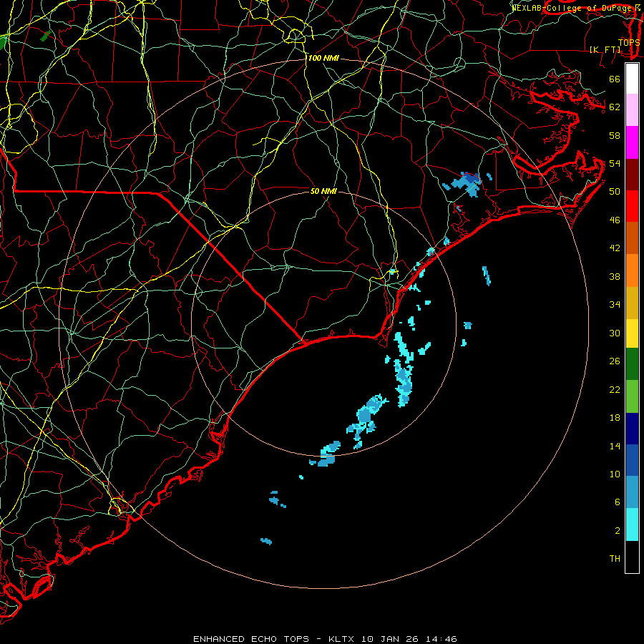Click the '10' legend scale value

615,474
